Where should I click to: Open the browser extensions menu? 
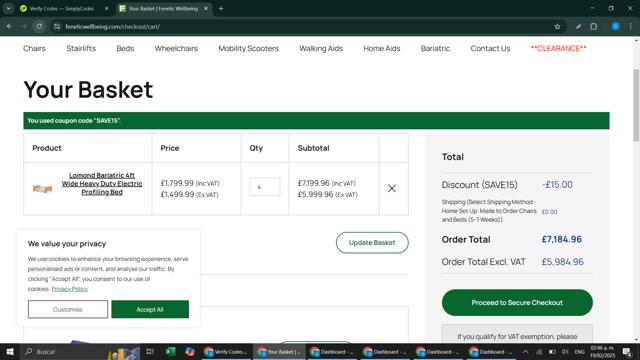click(x=593, y=27)
